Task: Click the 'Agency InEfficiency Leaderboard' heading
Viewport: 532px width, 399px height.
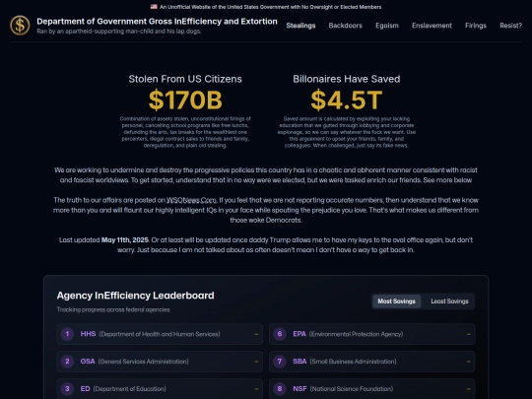Action: pyautogui.click(x=135, y=296)
